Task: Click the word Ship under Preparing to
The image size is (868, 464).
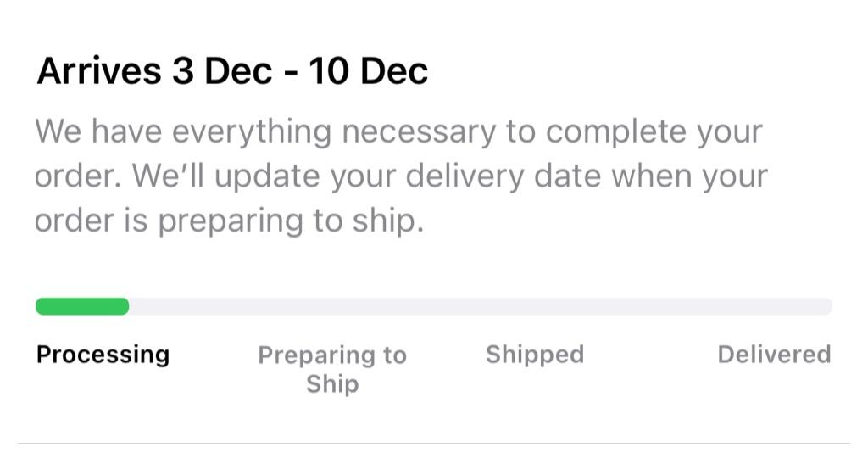Action: [x=332, y=383]
